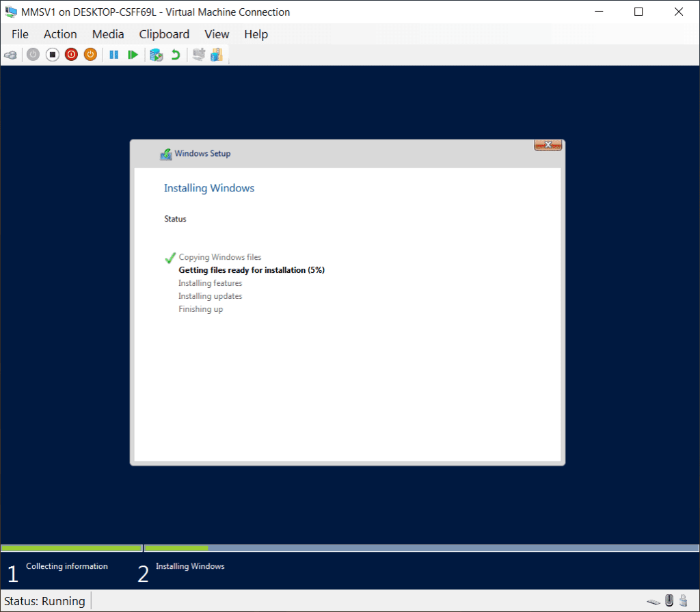Click the 'Status' label in setup dialog
Screen dimensions: 700x612
point(175,219)
